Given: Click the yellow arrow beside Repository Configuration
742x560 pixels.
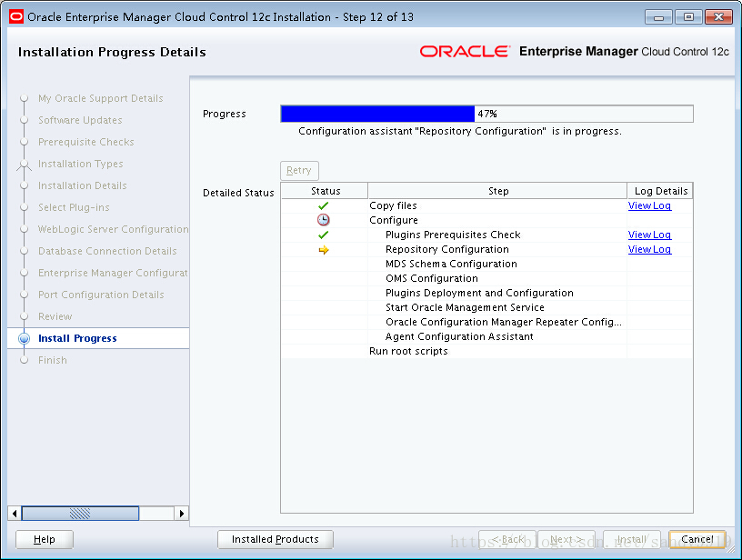Looking at the screenshot, I should [x=324, y=250].
